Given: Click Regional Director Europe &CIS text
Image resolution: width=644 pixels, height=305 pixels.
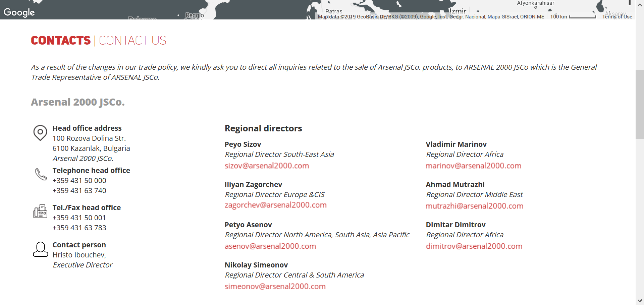Looking at the screenshot, I should point(275,194).
